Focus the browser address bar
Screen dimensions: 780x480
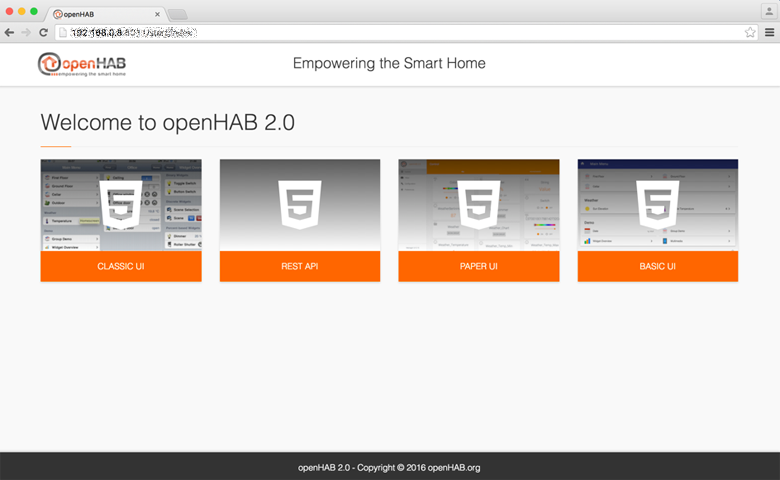tap(405, 33)
